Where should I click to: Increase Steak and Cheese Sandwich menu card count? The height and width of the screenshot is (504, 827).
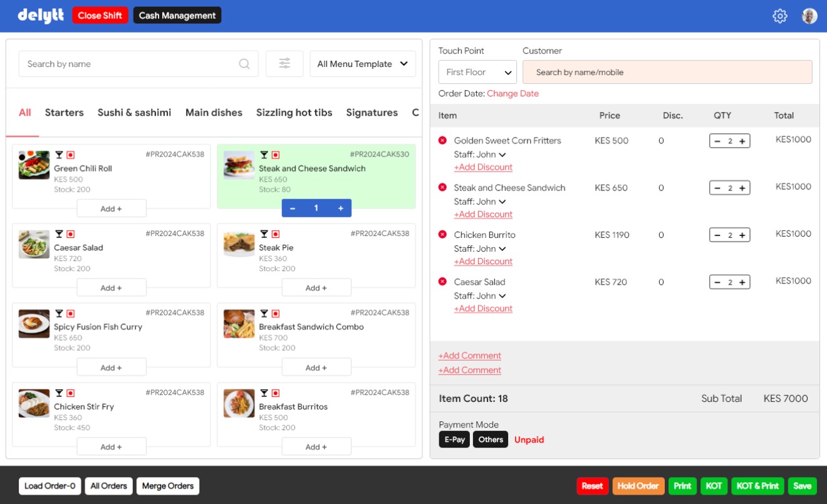pyautogui.click(x=341, y=208)
